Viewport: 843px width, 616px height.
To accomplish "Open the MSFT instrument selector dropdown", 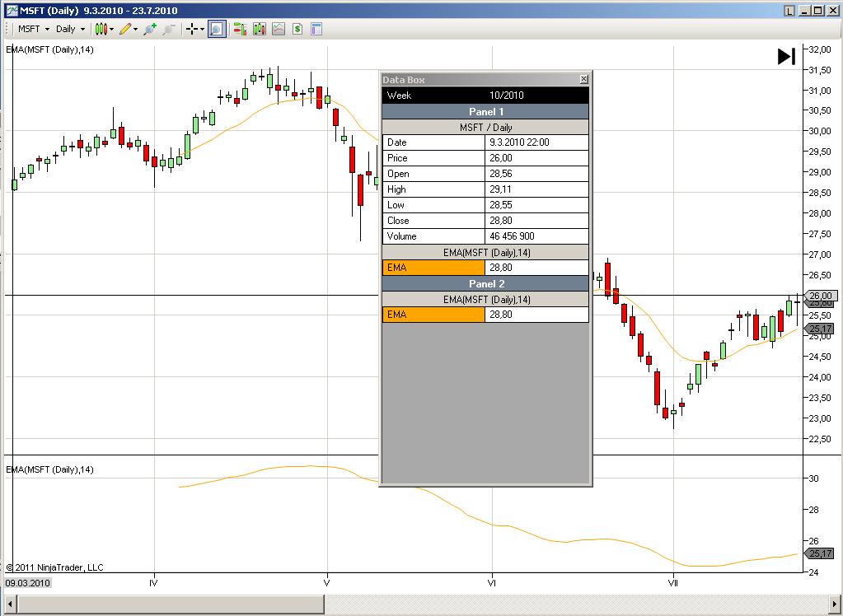I will tap(34, 29).
